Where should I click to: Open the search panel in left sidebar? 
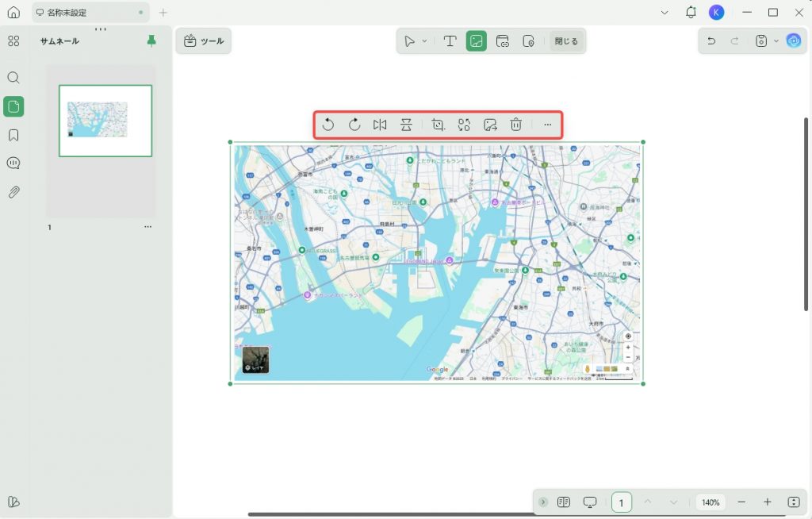(x=14, y=78)
